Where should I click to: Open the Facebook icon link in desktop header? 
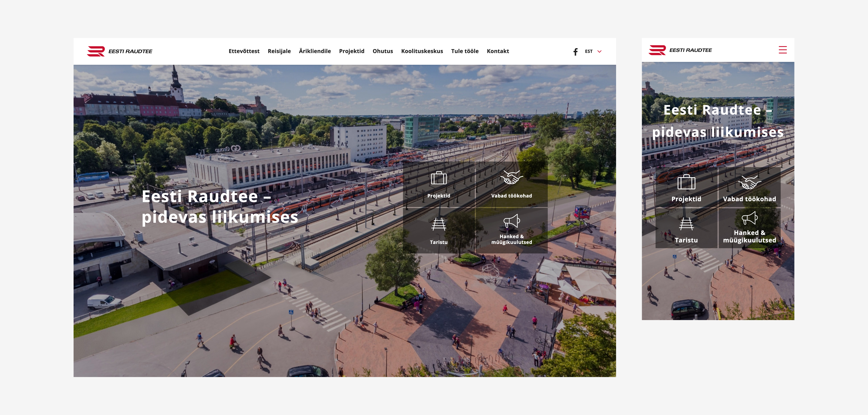[576, 52]
